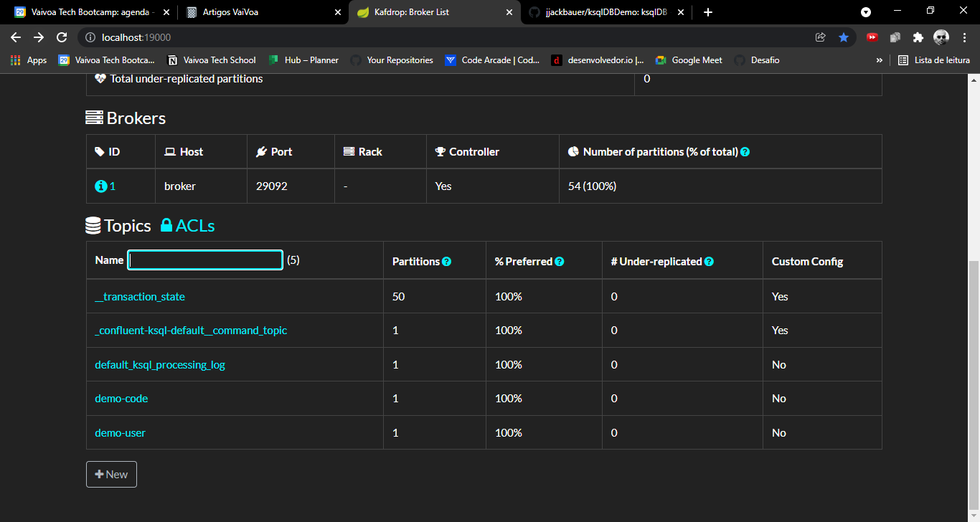Click the lock icon beside ACLs
980x522 pixels.
coord(166,226)
